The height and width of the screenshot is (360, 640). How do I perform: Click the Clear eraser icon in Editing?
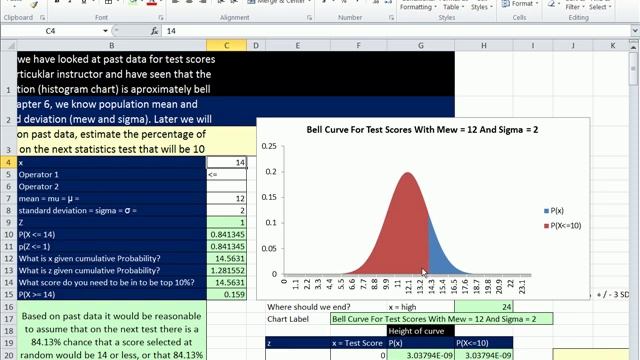click(552, 4)
